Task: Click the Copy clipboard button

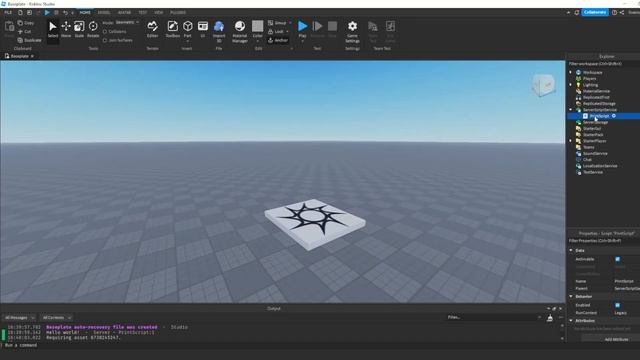Action: [26, 23]
